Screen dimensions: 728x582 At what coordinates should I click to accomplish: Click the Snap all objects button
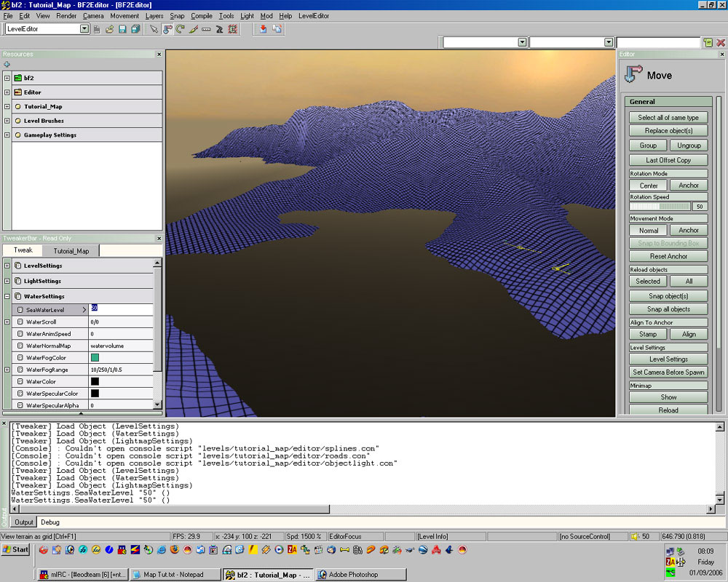[668, 309]
